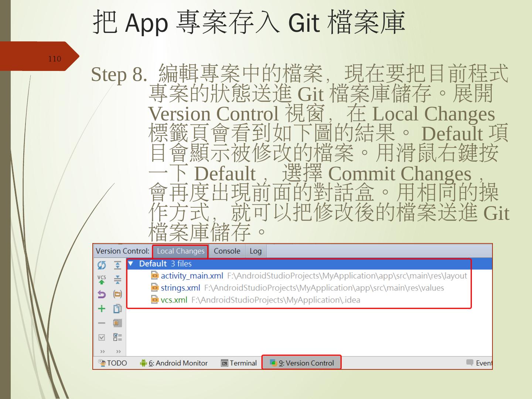Click the Collapse All icon

pyautogui.click(x=117, y=279)
